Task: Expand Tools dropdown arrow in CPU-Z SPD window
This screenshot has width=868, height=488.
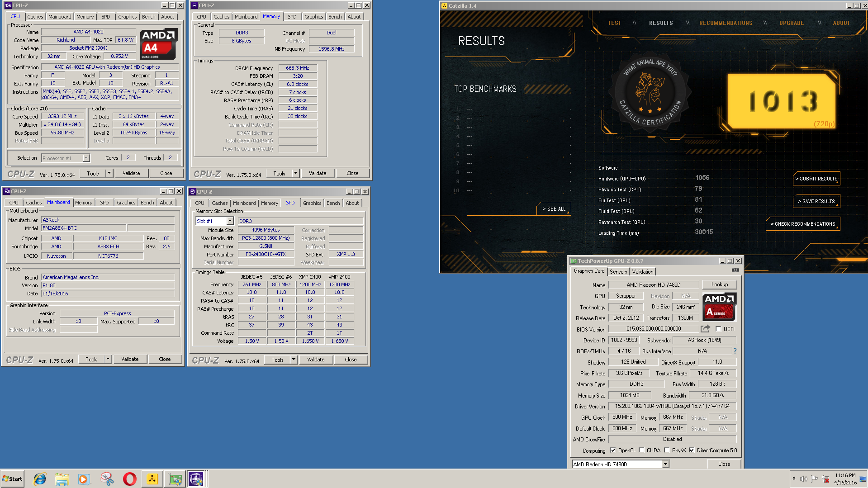Action: click(294, 360)
